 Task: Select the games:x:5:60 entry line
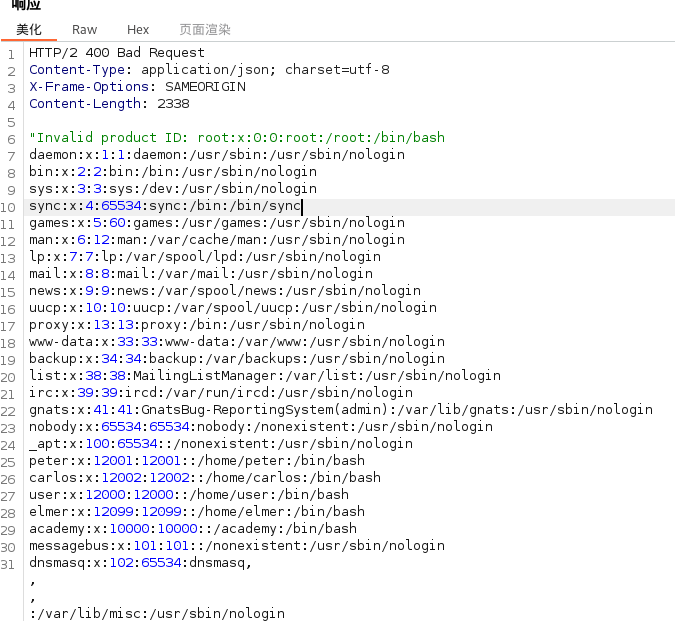[x=217, y=222]
